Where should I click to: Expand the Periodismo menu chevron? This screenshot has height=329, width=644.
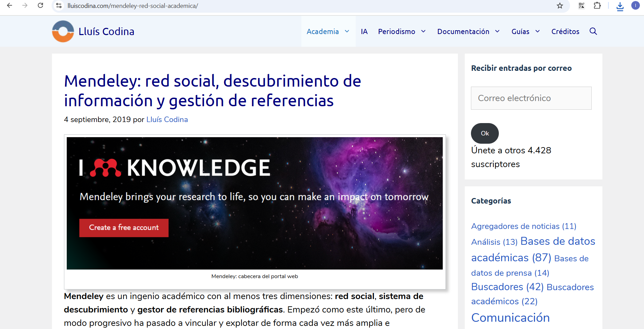[x=423, y=31]
